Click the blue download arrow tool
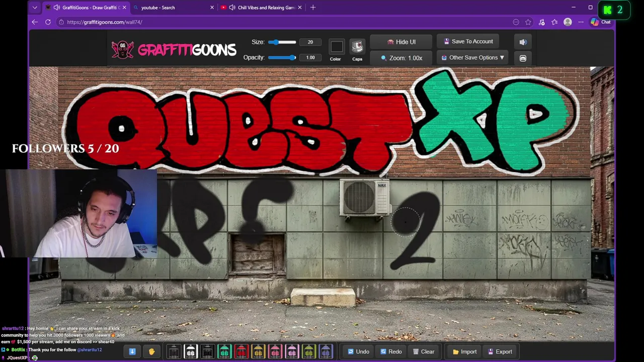The width and height of the screenshot is (644, 362). coord(132,351)
